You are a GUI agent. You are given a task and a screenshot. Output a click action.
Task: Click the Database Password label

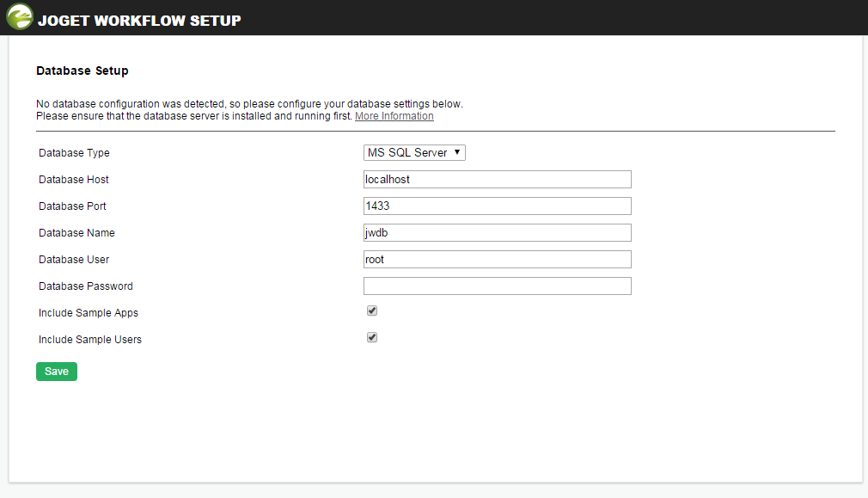86,286
